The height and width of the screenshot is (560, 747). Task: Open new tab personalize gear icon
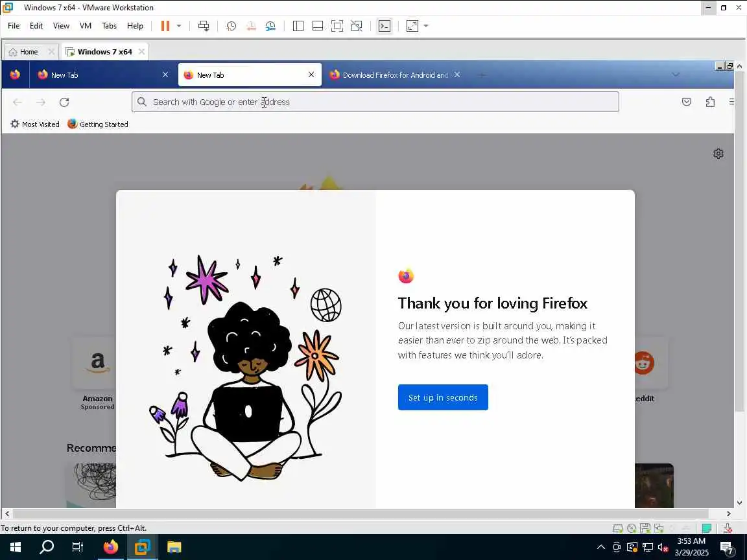point(718,154)
